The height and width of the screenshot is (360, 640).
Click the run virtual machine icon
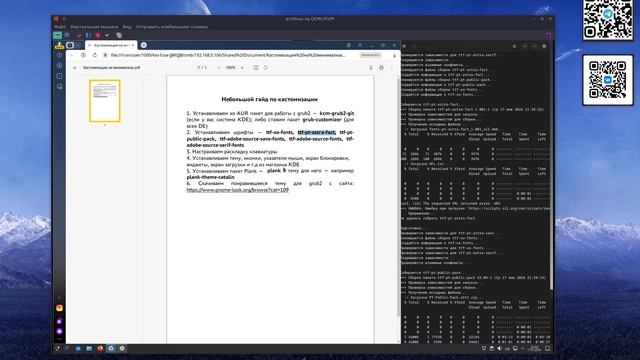click(79, 36)
